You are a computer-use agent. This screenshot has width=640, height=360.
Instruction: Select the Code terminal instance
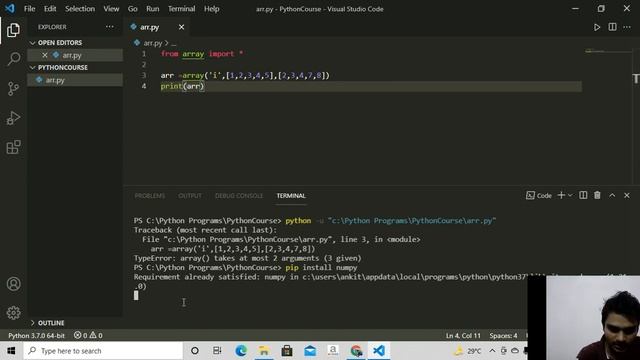coord(539,196)
